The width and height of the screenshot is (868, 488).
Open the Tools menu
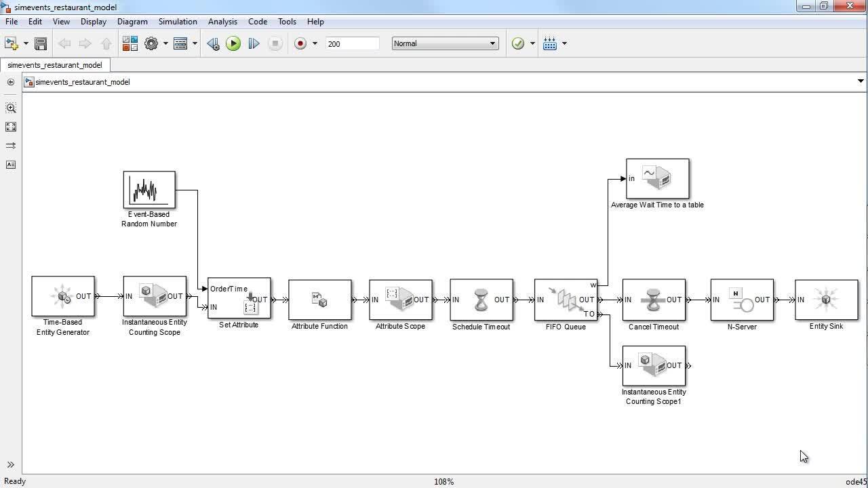(287, 22)
